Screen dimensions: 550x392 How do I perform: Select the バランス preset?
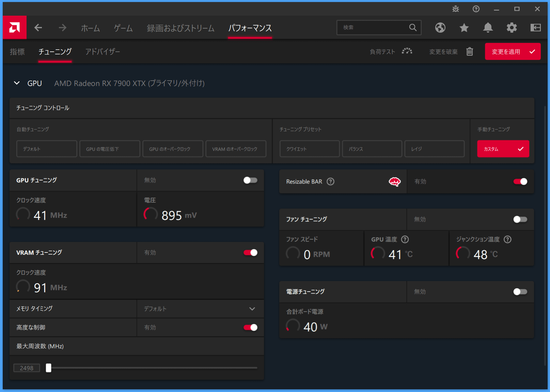point(372,149)
